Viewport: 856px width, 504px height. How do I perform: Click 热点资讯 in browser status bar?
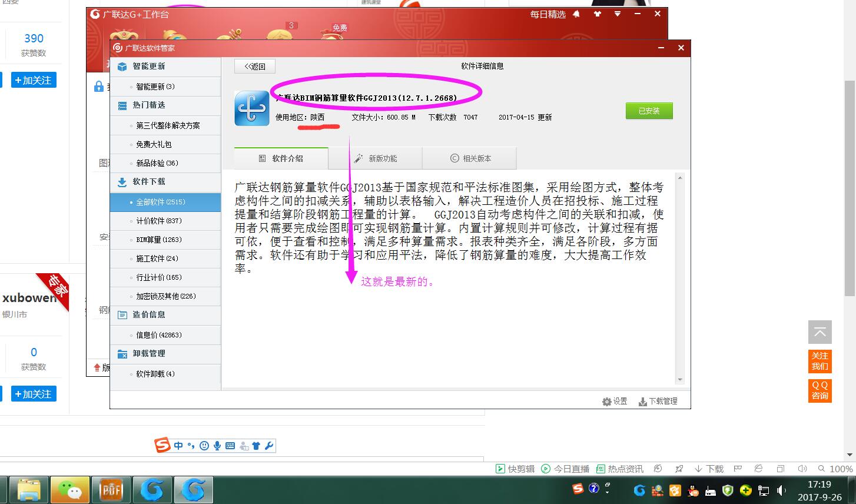620,469
